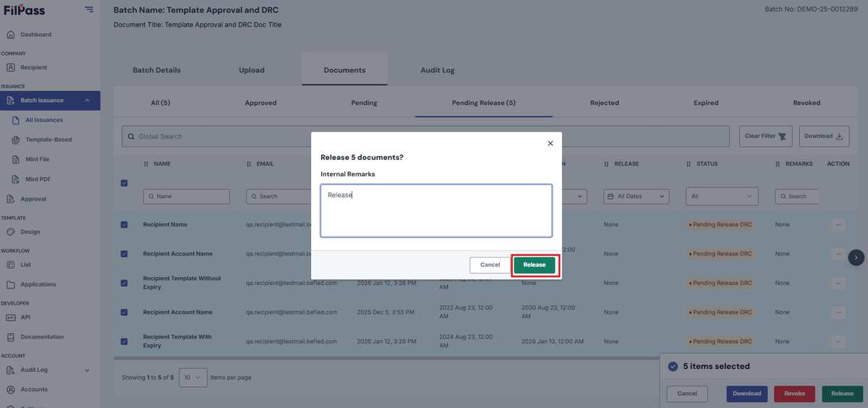Click the right arrow scroll button
868x408 pixels.
click(856, 257)
